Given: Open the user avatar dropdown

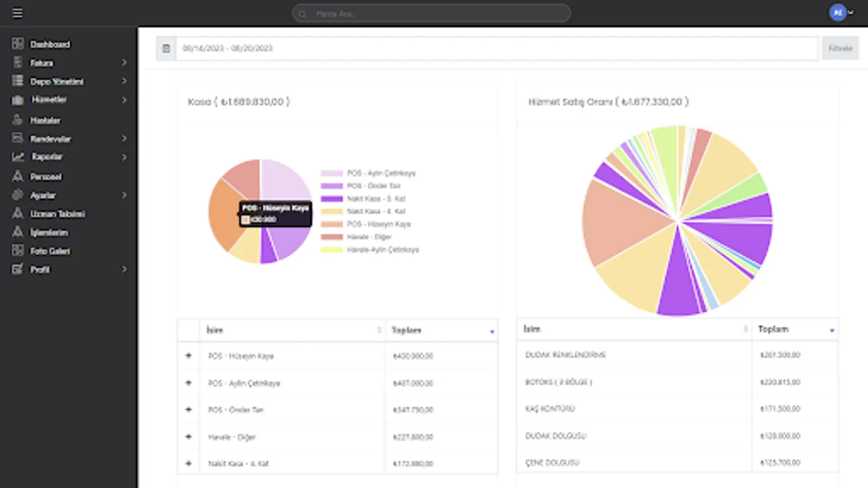Looking at the screenshot, I should (x=841, y=12).
